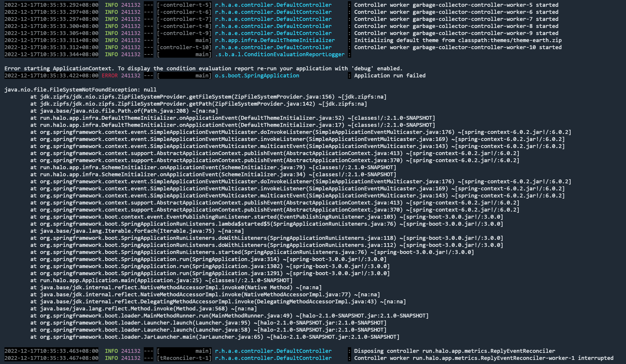Screen dimensions: 626x364
Task: Select the o.s.boot.SpringApplication logger name
Action: [x=256, y=76]
